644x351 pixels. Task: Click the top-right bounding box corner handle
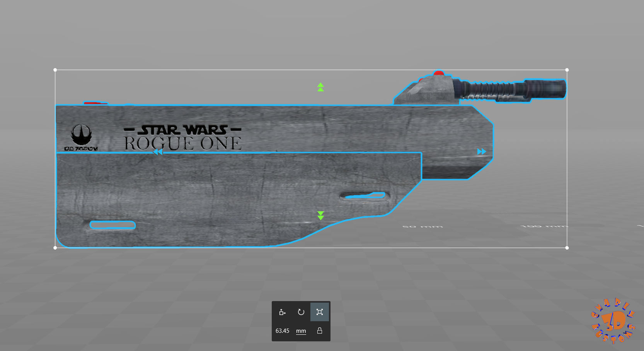(567, 70)
